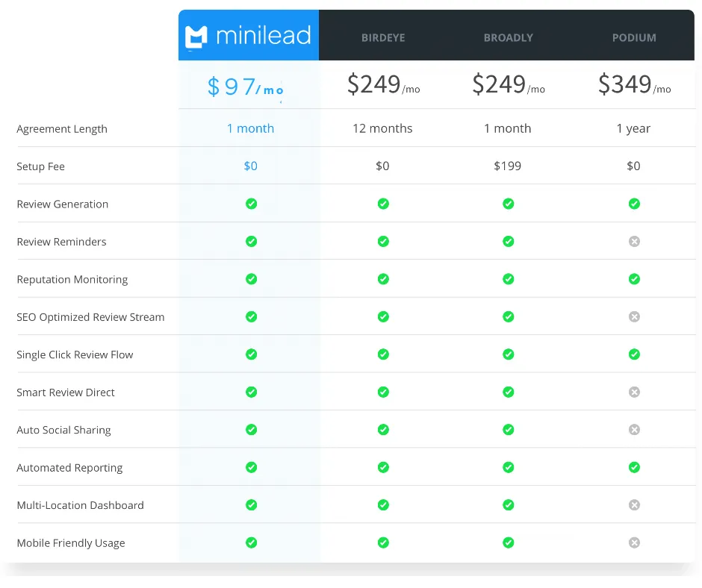This screenshot has height=588, width=702.
Task: Click the $97/mo minilead price
Action: click(246, 87)
